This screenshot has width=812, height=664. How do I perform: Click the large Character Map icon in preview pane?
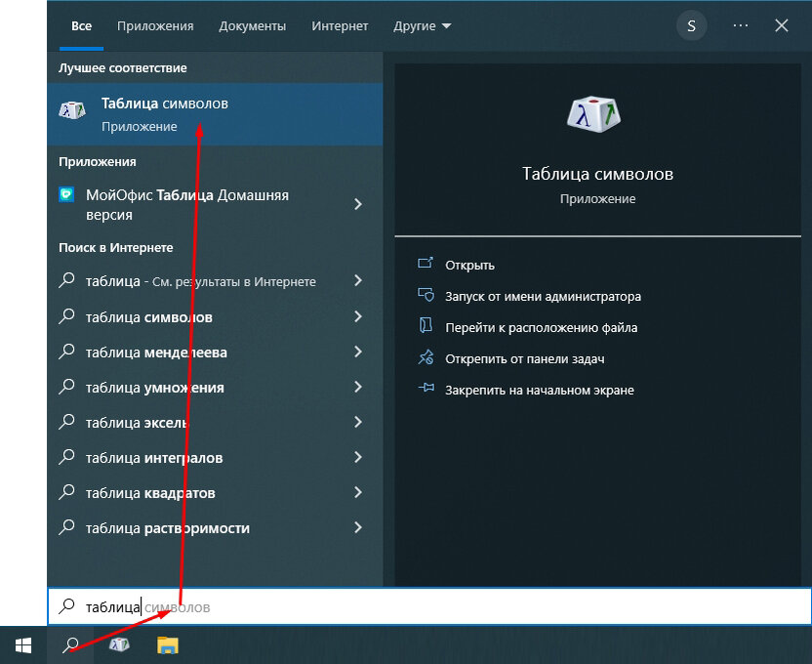pos(593,113)
